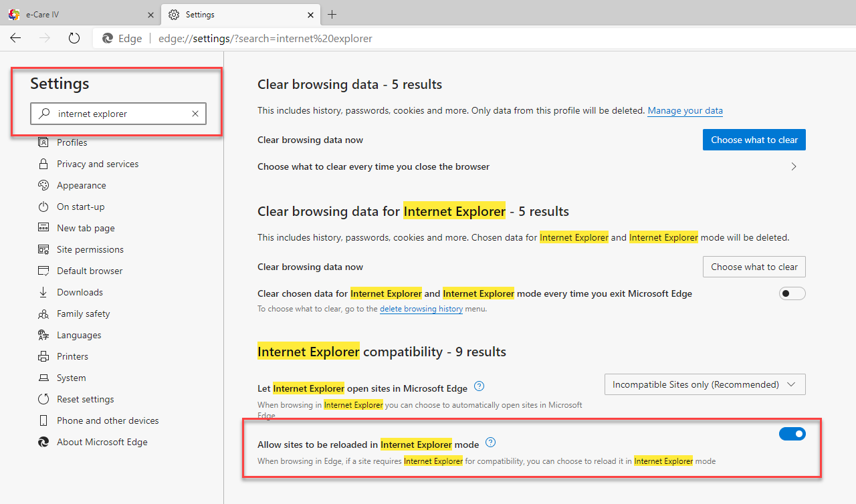Select Privacy and services in sidebar
This screenshot has height=504, width=856.
(98, 164)
